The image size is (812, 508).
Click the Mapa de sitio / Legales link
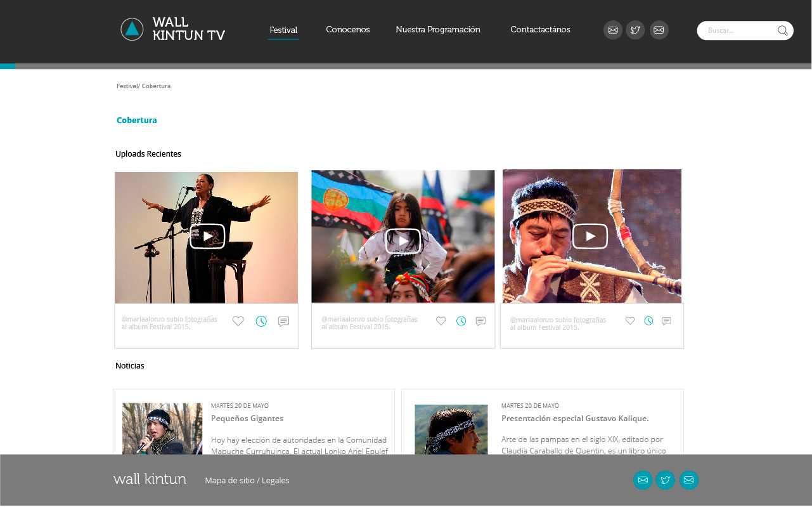(247, 481)
